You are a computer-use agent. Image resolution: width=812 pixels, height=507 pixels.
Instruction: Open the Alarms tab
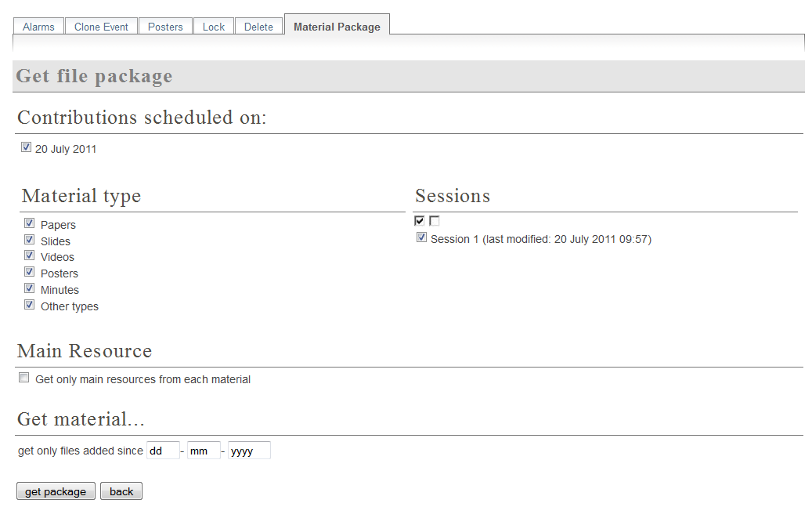(x=38, y=27)
